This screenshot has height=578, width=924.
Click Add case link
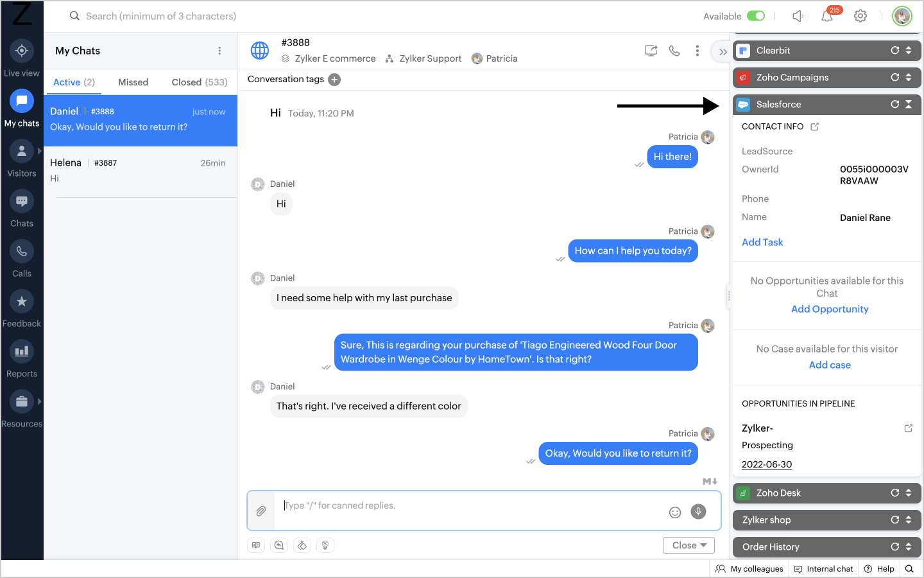point(830,365)
